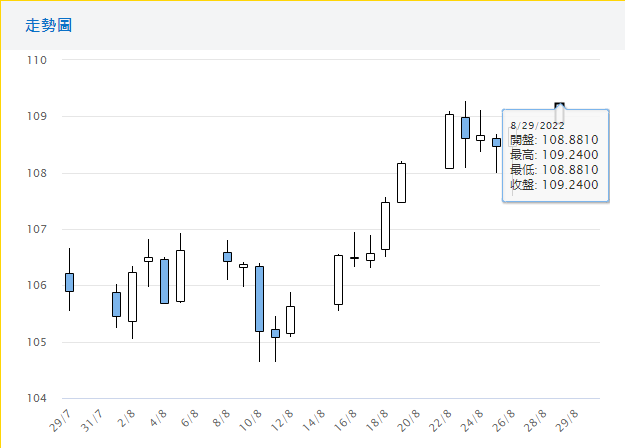
Task: Click the small white candlestick at 24/8
Action: (x=480, y=138)
